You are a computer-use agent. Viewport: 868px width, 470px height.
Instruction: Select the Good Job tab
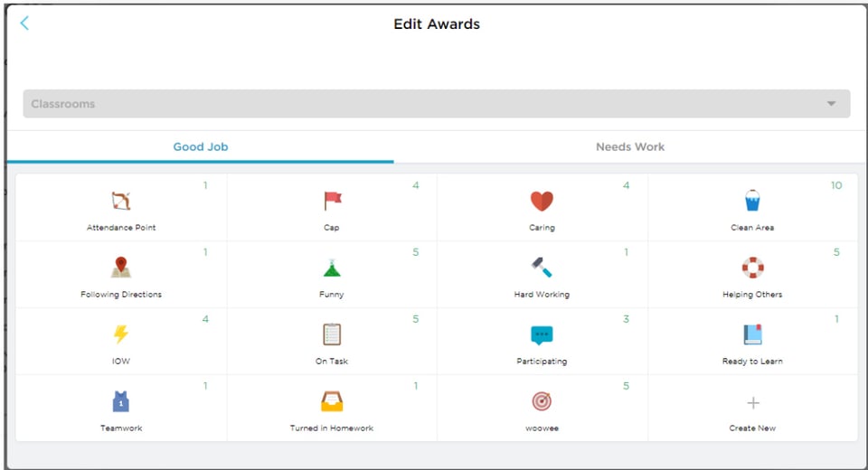[201, 146]
